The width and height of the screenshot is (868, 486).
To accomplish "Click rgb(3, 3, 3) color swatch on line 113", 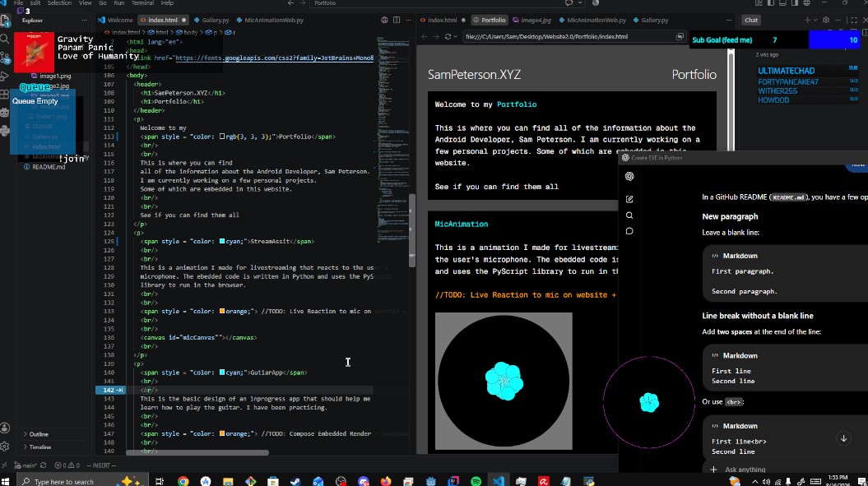I will coord(222,137).
